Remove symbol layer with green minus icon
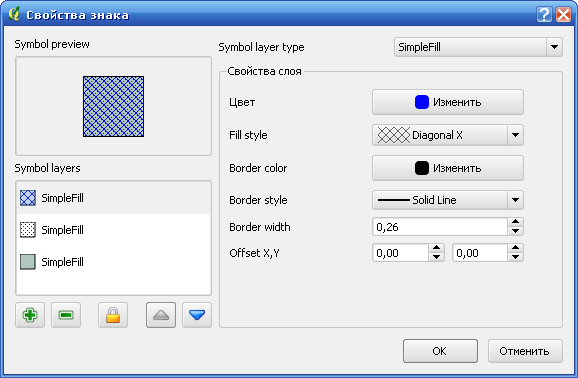The width and height of the screenshot is (578, 378). pyautogui.click(x=66, y=315)
